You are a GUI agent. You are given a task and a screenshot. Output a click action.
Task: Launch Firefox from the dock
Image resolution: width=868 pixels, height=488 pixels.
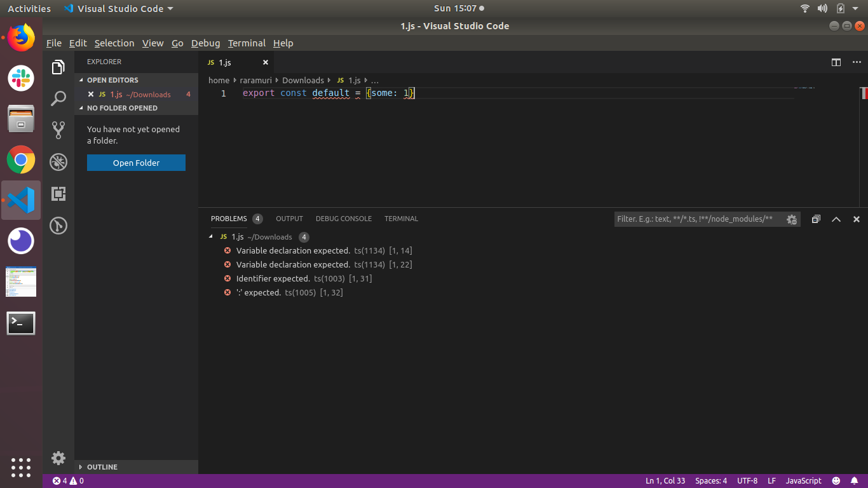tap(21, 38)
